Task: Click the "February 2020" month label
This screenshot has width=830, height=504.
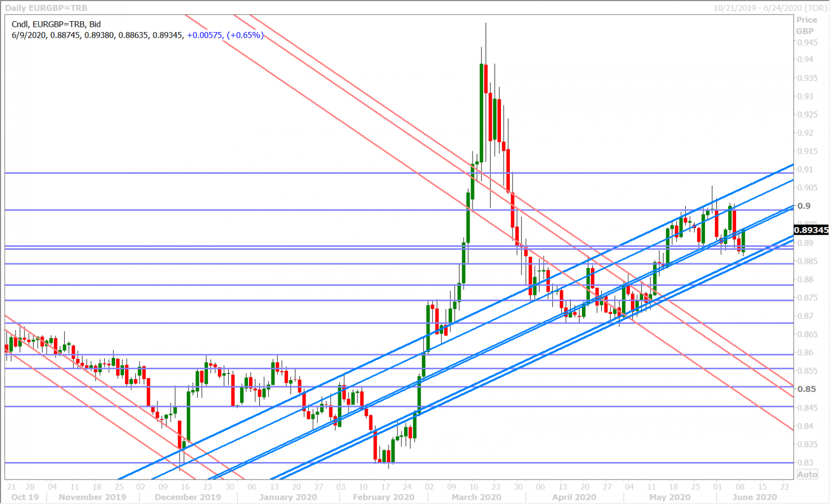Action: 383,497
